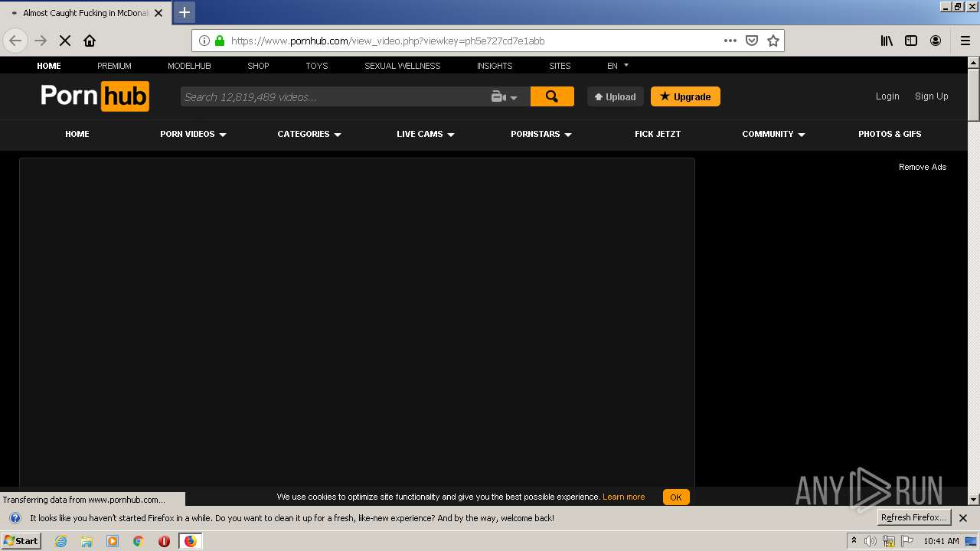Click the Upload button

click(x=616, y=96)
